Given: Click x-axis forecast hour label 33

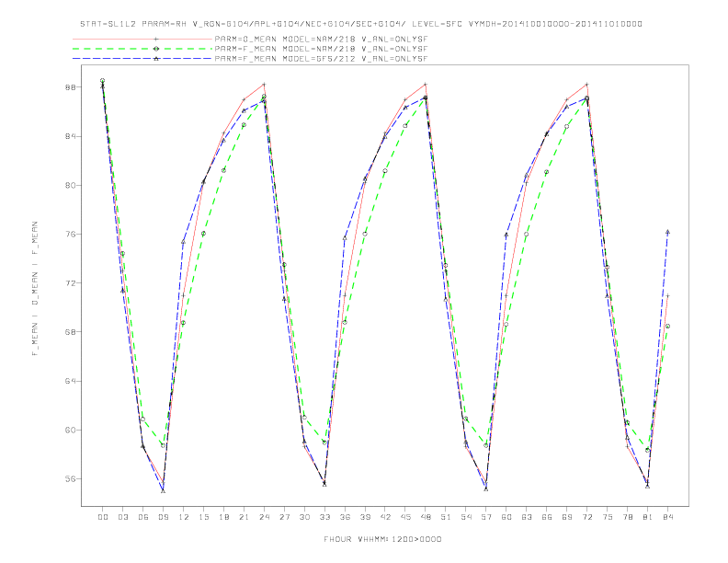Looking at the screenshot, I should tap(324, 517).
